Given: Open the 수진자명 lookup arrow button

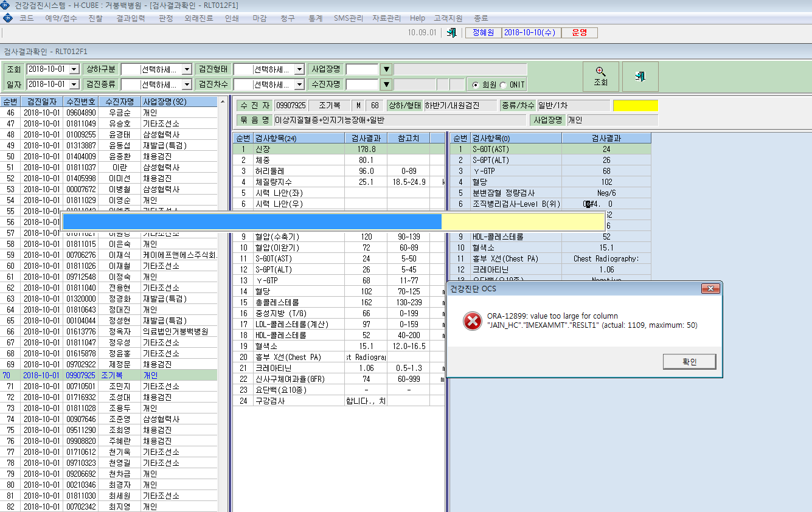Looking at the screenshot, I should [x=386, y=84].
